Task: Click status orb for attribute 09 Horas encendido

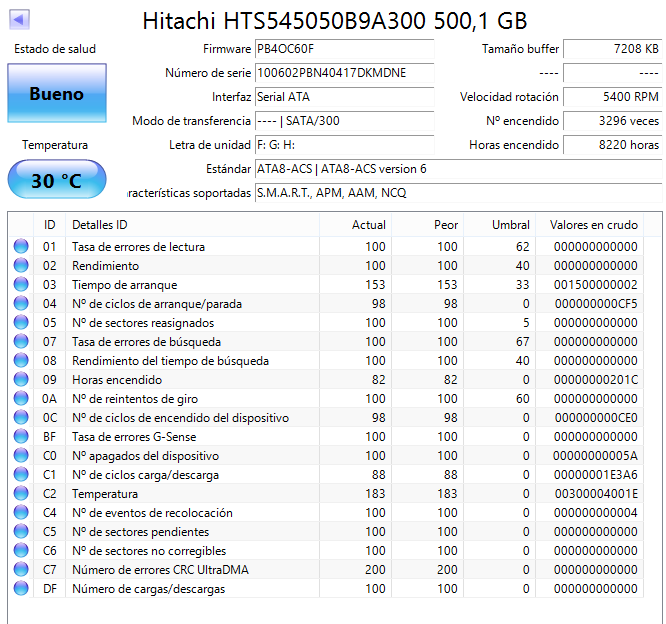Action: point(21,379)
